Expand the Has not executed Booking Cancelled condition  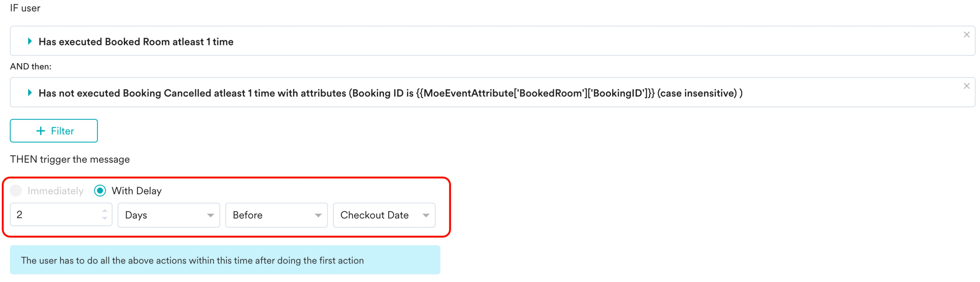[x=30, y=93]
